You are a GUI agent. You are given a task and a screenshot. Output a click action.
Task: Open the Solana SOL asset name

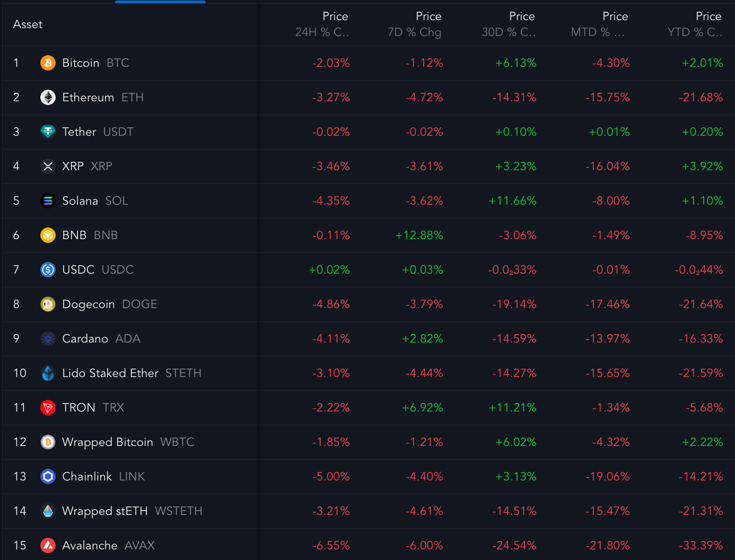[95, 201]
